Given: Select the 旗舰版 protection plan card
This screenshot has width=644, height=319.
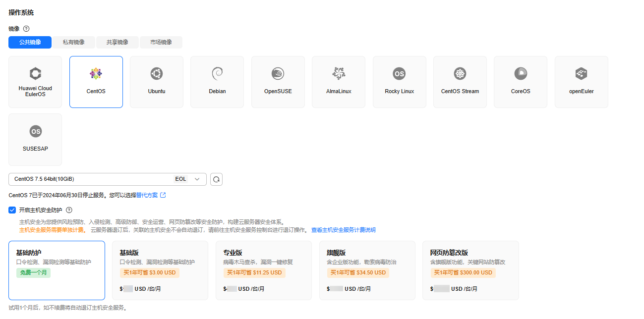Looking at the screenshot, I should coord(367,270).
